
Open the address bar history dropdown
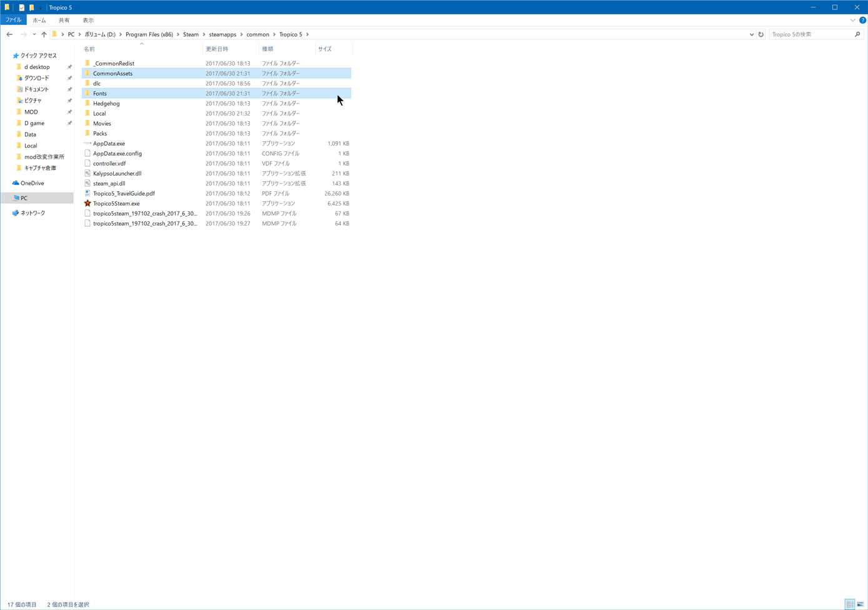coord(751,34)
